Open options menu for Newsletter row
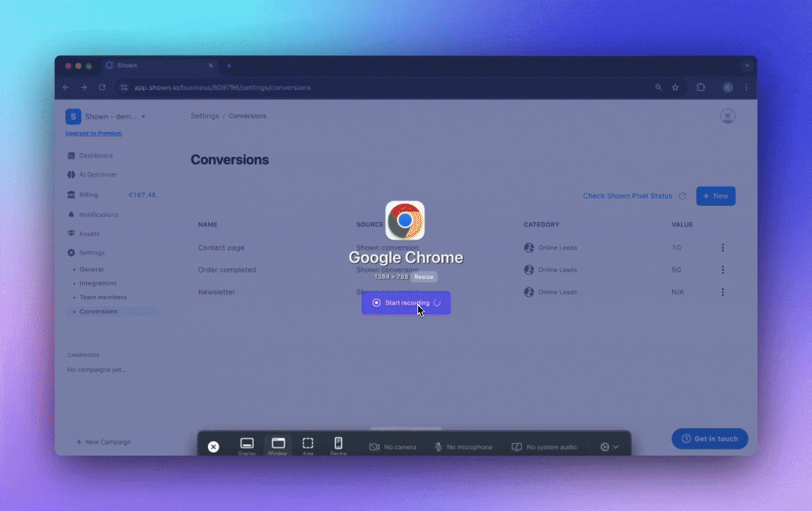Viewport: 812px width, 511px height. click(x=723, y=292)
